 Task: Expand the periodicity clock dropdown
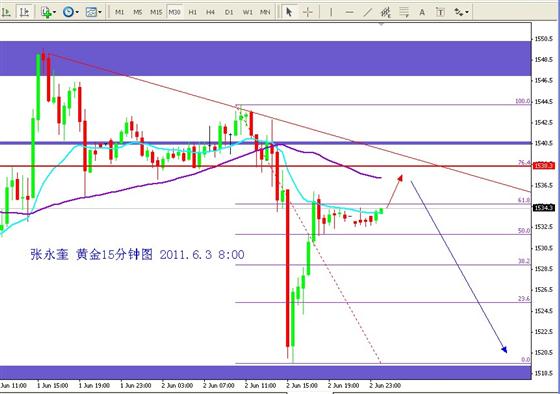(77, 12)
